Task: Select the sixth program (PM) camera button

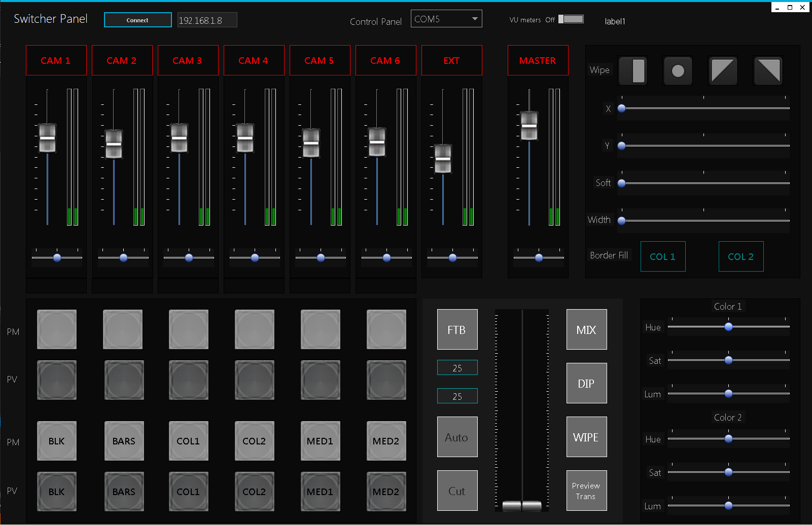Action: (386, 329)
